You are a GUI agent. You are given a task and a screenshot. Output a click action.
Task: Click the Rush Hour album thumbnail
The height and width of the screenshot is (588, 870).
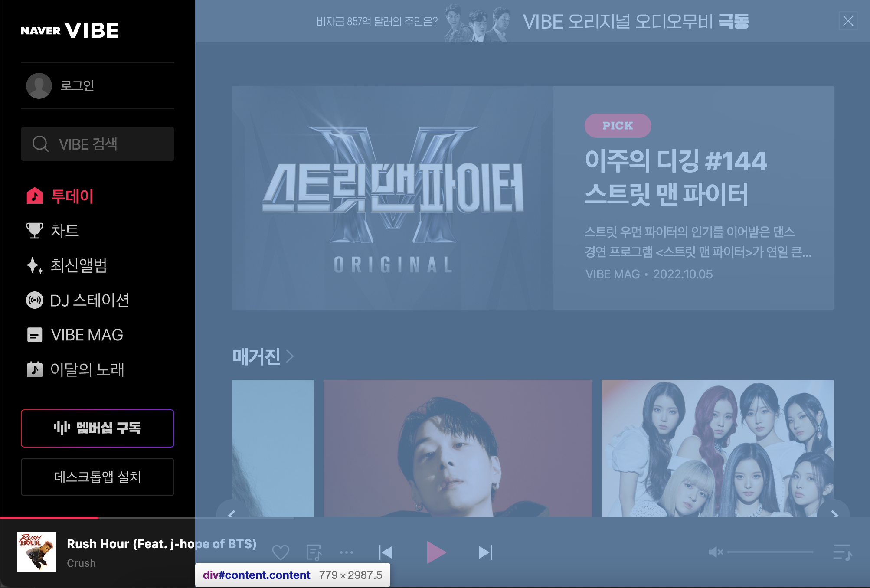tap(37, 552)
